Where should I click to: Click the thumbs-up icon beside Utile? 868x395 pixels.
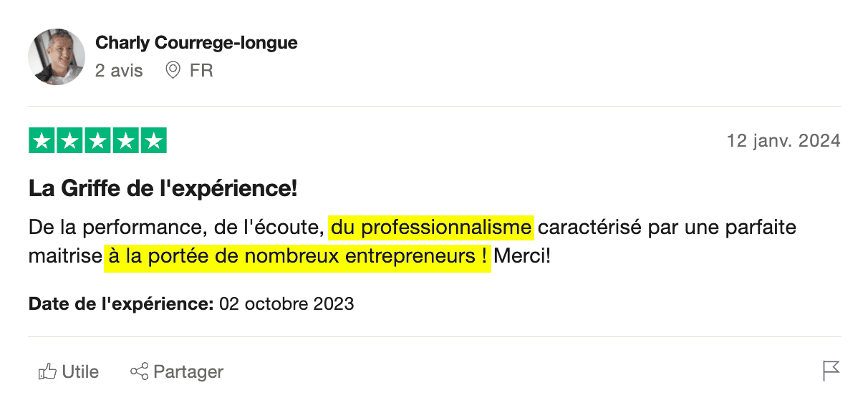(47, 371)
